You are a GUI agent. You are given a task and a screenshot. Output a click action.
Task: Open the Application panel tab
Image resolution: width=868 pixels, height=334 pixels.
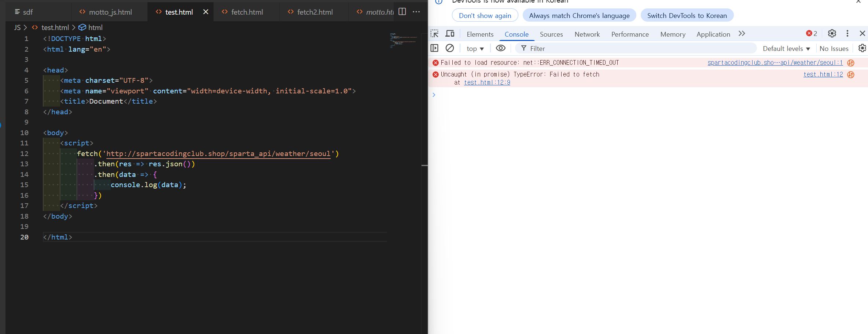713,34
